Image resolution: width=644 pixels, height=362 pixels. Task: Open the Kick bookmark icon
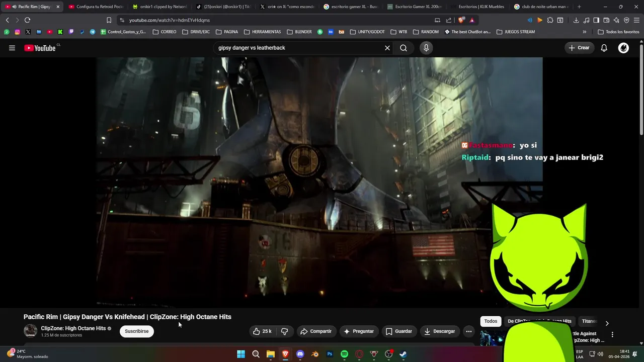(x=60, y=32)
